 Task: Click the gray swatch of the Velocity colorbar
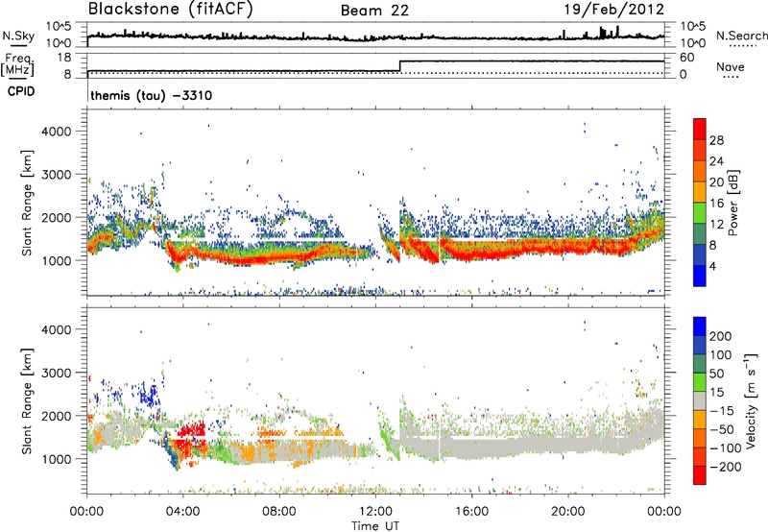click(x=700, y=400)
